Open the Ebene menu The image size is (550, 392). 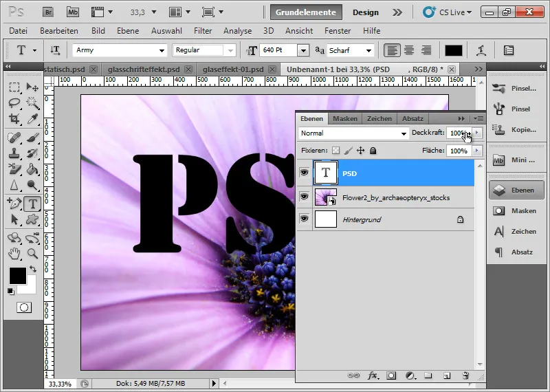point(128,31)
